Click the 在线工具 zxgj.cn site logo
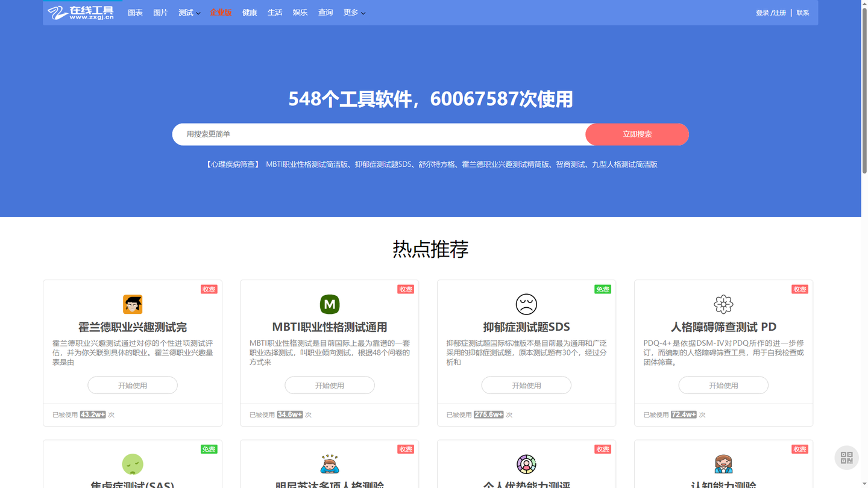Viewport: 868px width, 488px height. point(81,13)
